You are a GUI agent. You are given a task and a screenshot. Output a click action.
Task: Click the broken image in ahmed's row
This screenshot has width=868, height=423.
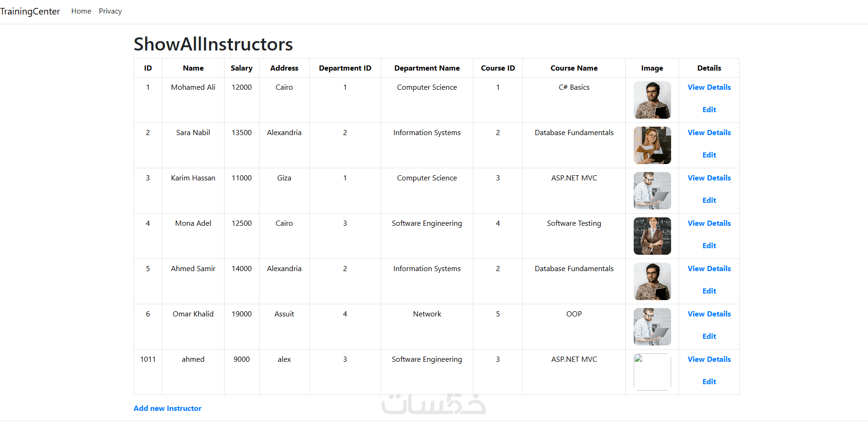[652, 372]
